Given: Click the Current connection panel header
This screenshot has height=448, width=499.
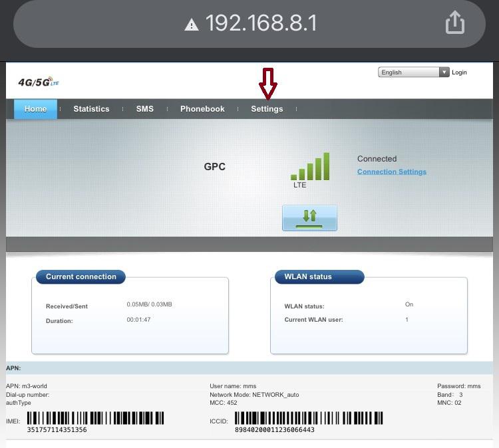Looking at the screenshot, I should click(81, 277).
